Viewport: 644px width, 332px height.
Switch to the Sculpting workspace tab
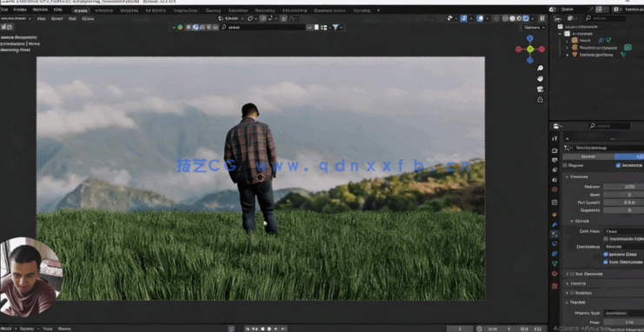129,10
